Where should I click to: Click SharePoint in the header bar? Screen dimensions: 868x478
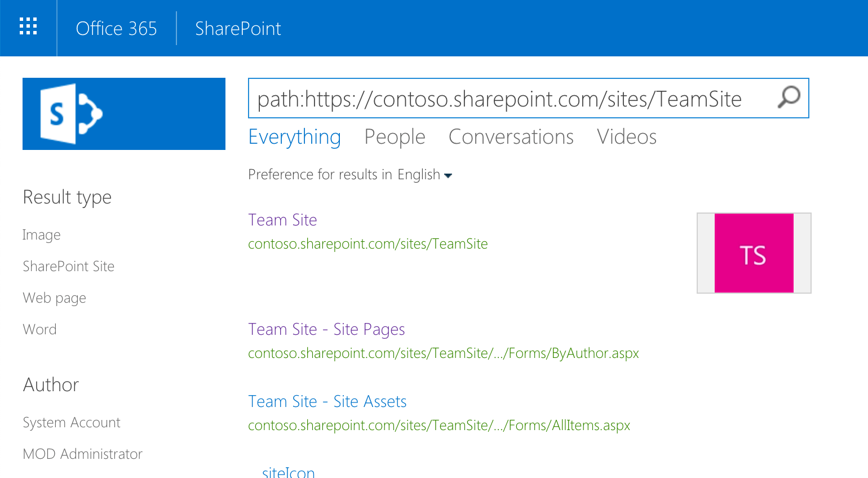click(x=238, y=28)
